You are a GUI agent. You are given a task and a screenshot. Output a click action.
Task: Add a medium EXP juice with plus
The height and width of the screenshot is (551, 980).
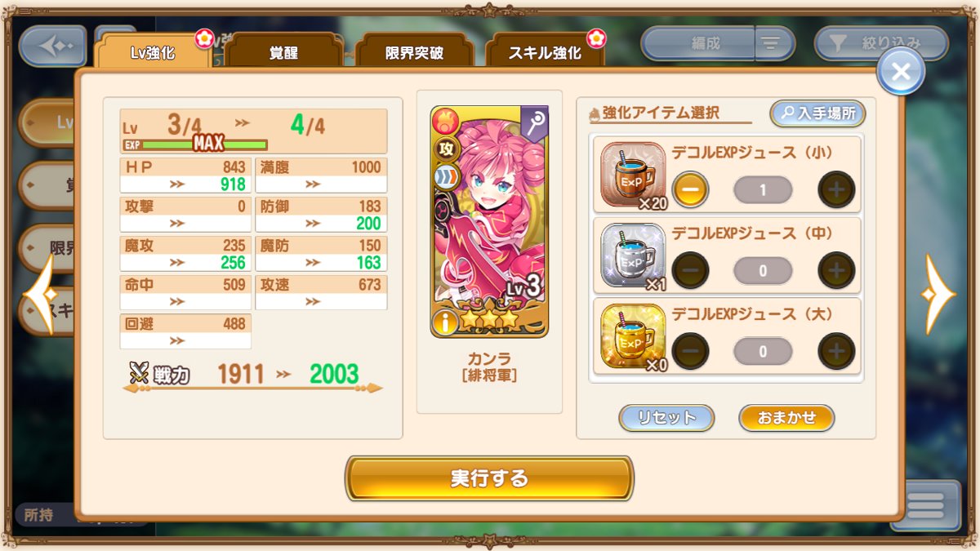click(836, 270)
